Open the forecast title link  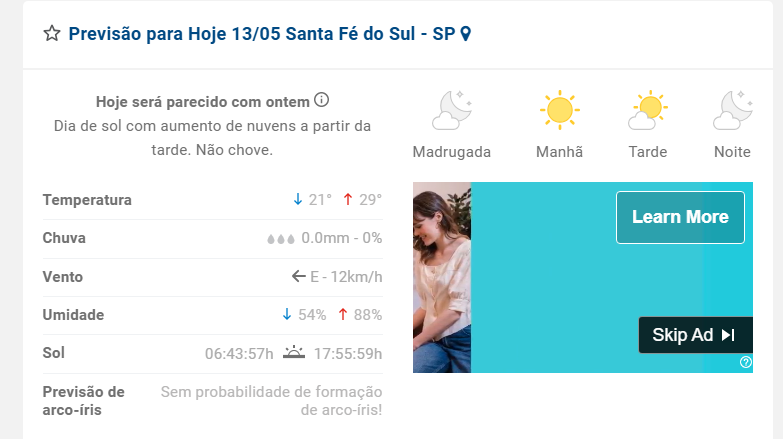tap(262, 33)
